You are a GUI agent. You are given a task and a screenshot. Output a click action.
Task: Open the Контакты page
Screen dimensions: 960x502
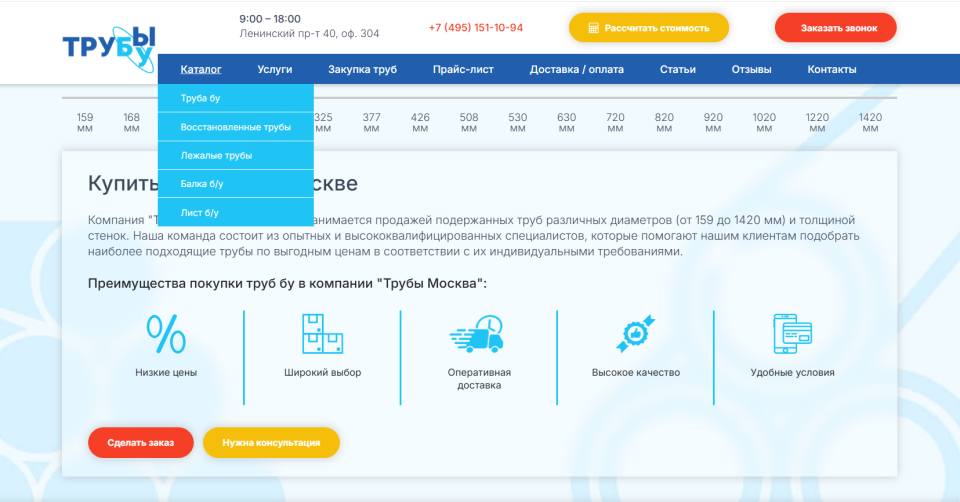831,69
